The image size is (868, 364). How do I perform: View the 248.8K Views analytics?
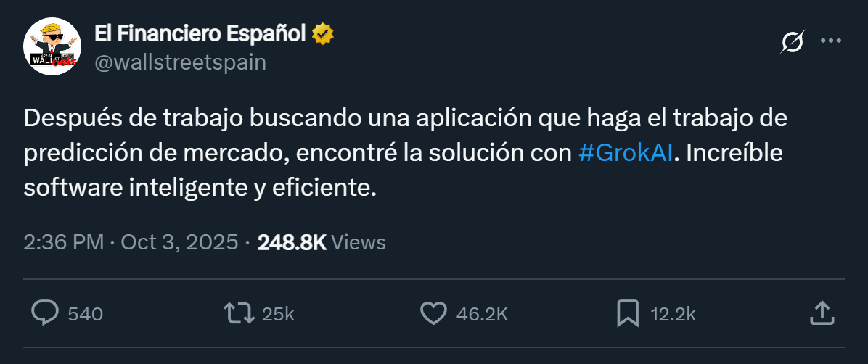pos(322,242)
